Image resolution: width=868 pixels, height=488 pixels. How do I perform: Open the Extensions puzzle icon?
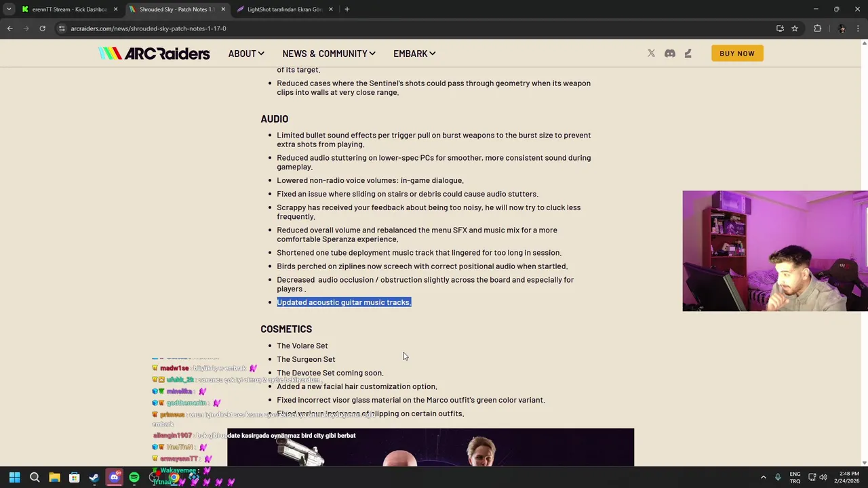pyautogui.click(x=817, y=28)
